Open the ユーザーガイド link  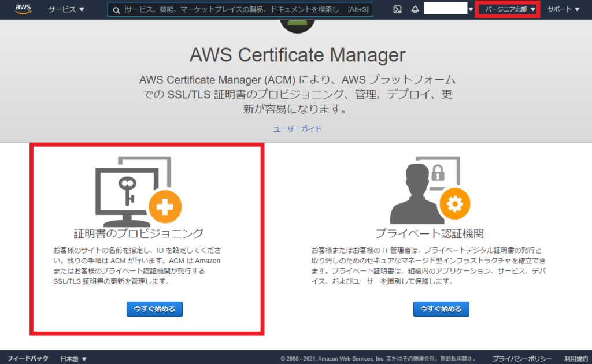coord(297,129)
